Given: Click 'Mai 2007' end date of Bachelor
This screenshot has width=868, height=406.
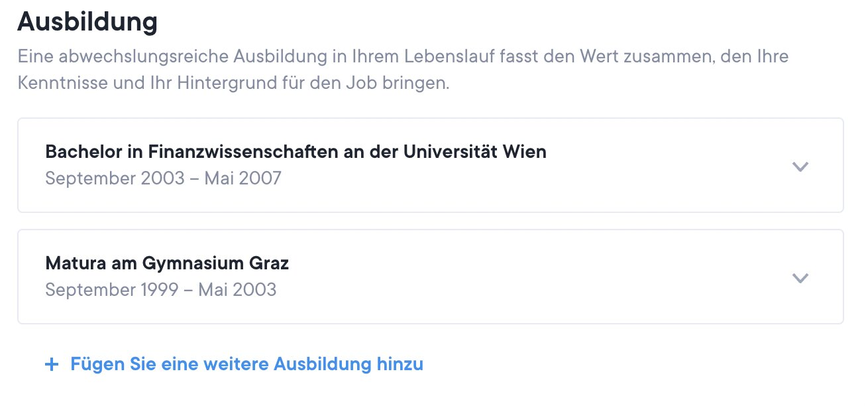Looking at the screenshot, I should [x=243, y=178].
